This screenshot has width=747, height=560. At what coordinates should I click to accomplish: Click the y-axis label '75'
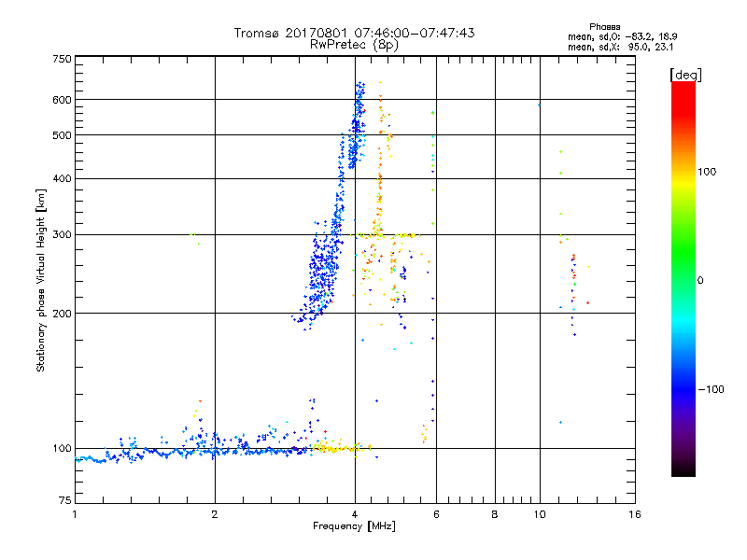click(65, 500)
